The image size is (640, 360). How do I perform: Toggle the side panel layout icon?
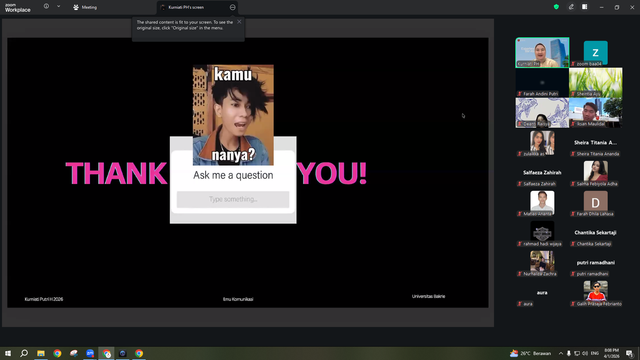coord(584,7)
